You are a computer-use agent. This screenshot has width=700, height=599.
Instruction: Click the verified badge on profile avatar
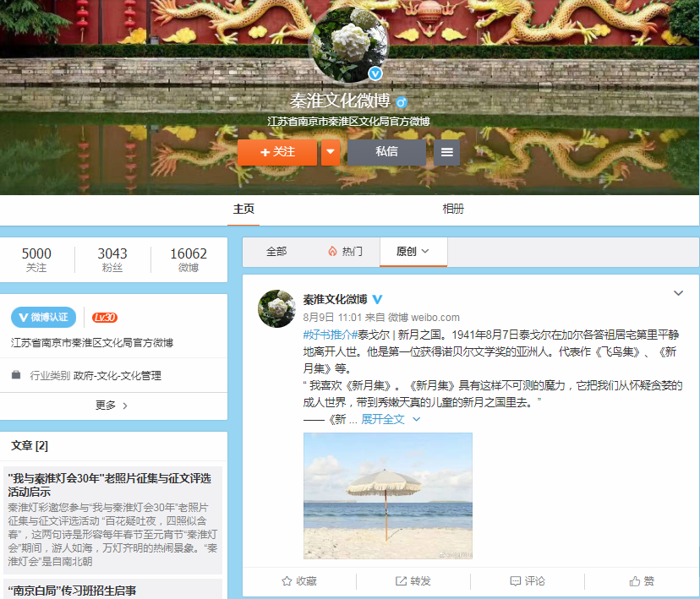point(375,74)
